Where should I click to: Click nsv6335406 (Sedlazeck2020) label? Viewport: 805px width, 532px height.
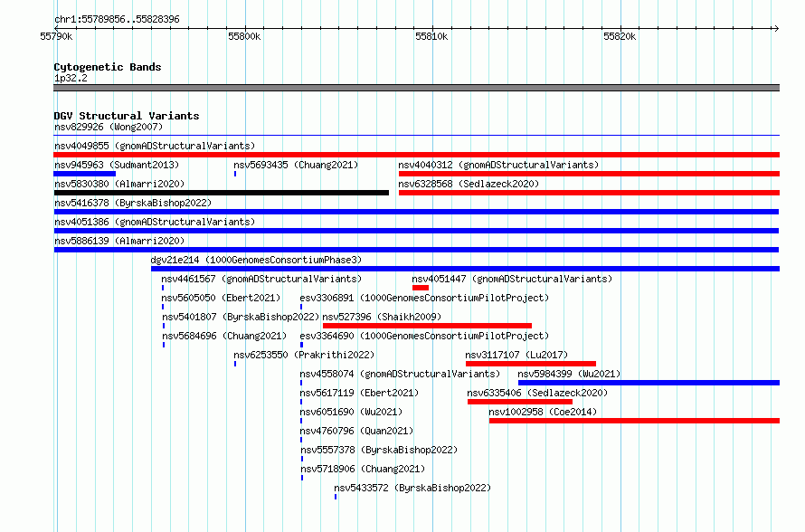pos(537,393)
